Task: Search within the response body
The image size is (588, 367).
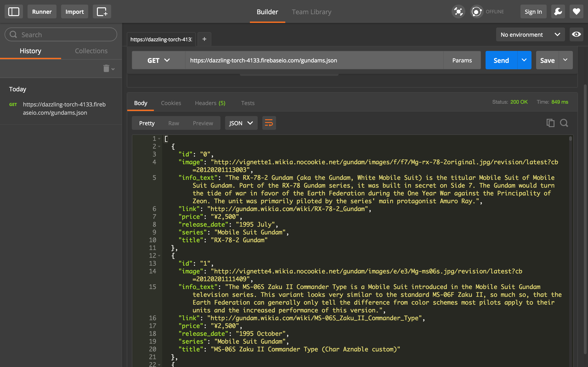Action: pyautogui.click(x=564, y=123)
